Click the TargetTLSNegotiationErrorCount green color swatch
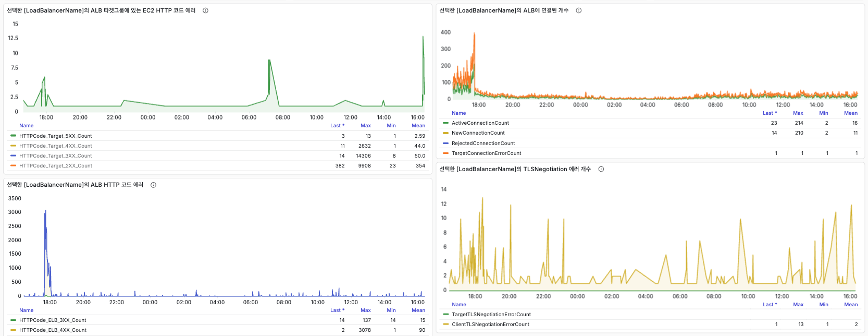Screen dimensions: 868x336 point(445,315)
